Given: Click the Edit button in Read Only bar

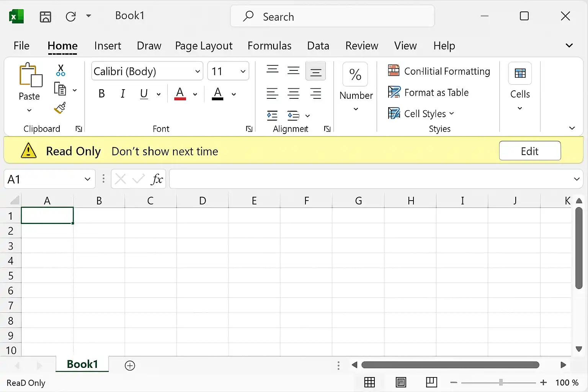Looking at the screenshot, I should tap(530, 151).
